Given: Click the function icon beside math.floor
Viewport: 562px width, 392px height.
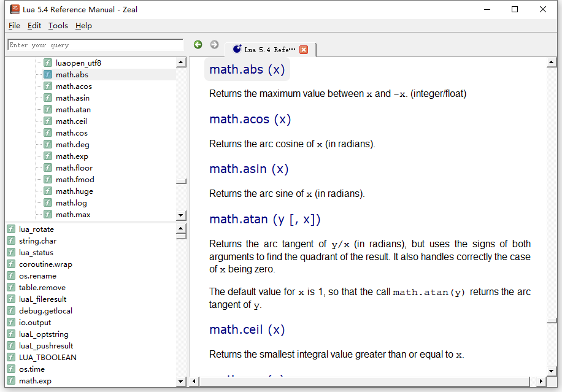Looking at the screenshot, I should (48, 167).
